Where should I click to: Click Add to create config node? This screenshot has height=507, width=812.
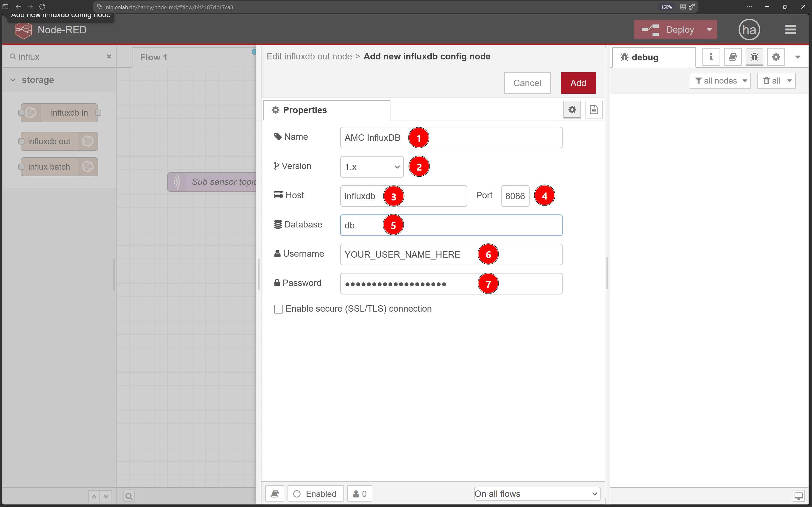point(578,83)
